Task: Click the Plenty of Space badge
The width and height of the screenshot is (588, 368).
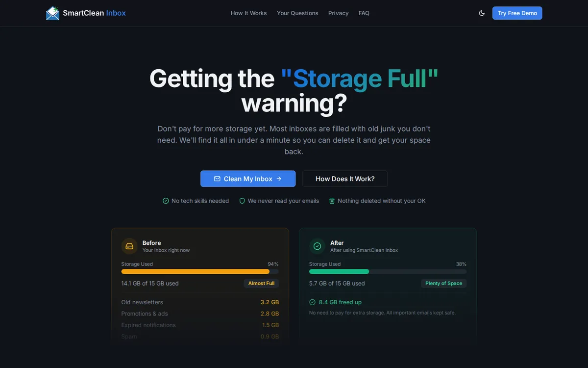Action: (444, 284)
